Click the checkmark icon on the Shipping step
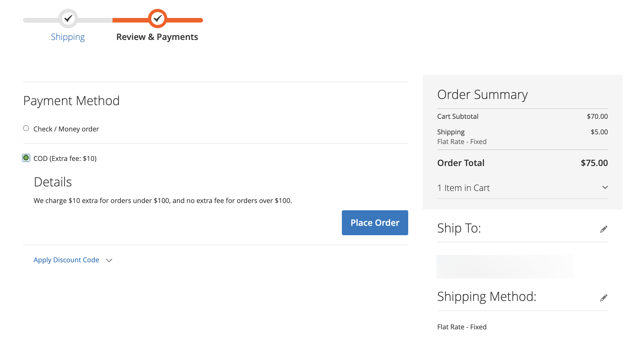The image size is (644, 339). [68, 19]
